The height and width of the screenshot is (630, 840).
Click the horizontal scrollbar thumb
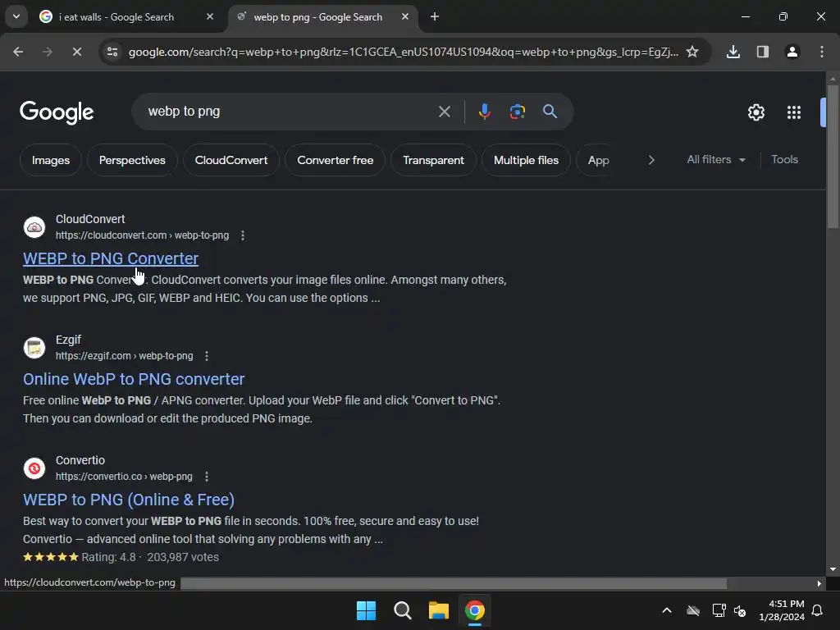point(453,583)
